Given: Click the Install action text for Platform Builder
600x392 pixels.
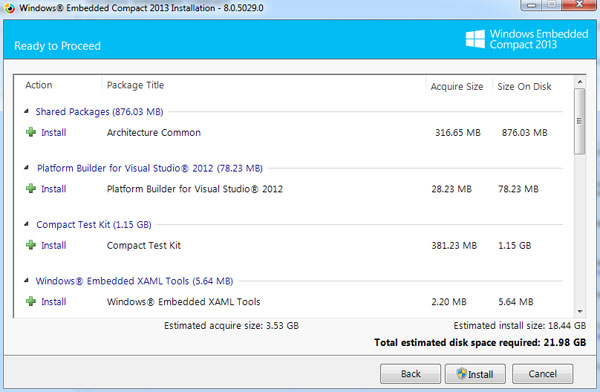Looking at the screenshot, I should (54, 189).
